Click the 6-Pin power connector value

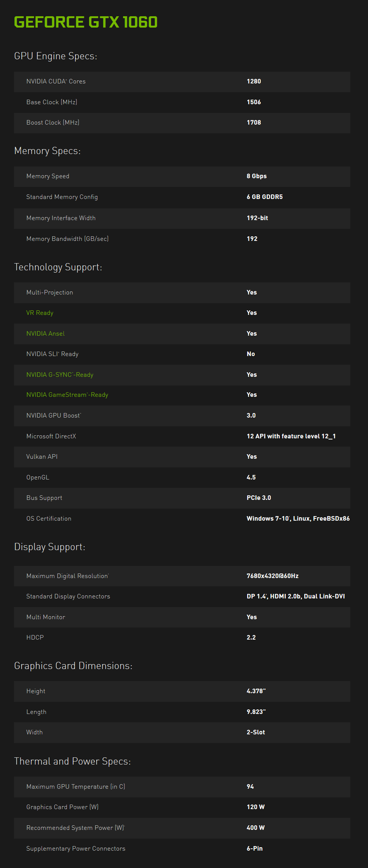click(x=254, y=848)
